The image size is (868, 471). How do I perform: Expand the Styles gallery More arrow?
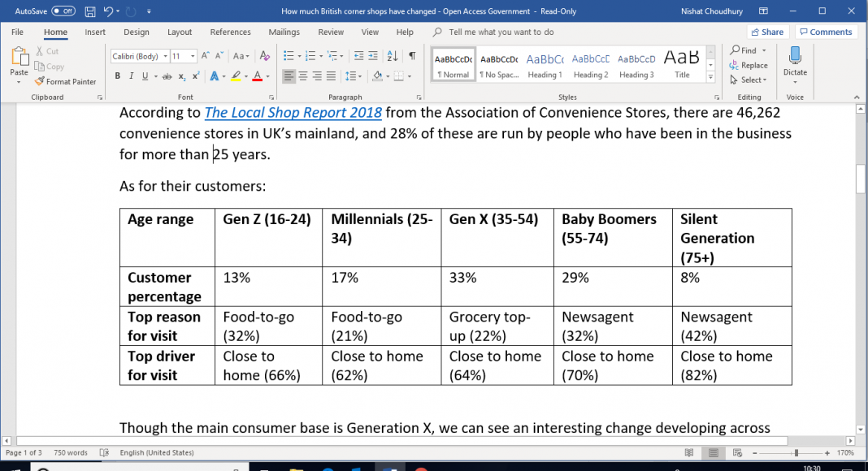point(711,77)
